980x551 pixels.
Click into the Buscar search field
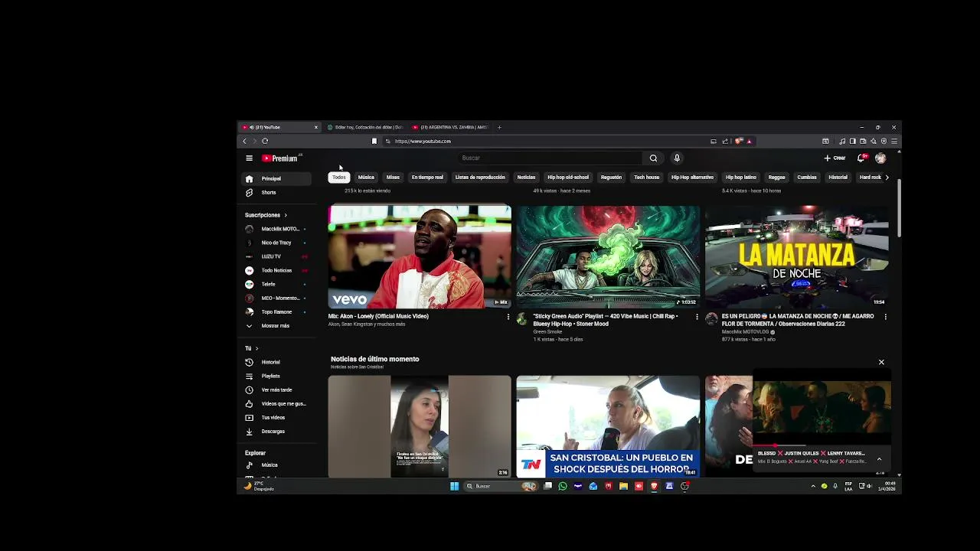(x=550, y=158)
